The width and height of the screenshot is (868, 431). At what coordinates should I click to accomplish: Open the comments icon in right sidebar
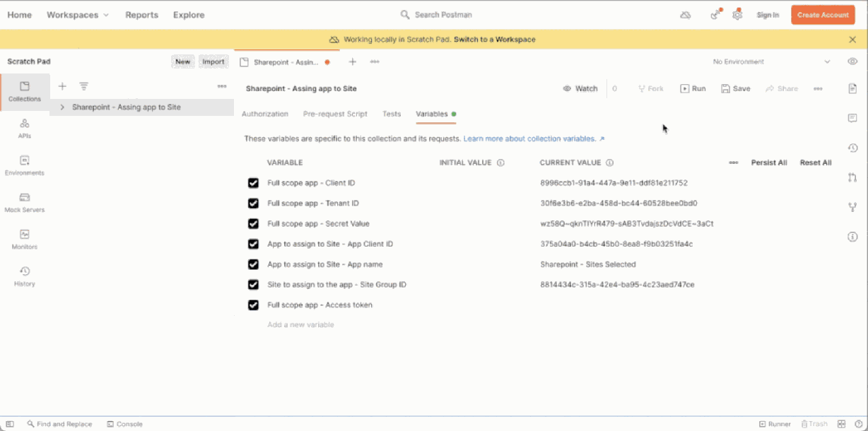(852, 118)
